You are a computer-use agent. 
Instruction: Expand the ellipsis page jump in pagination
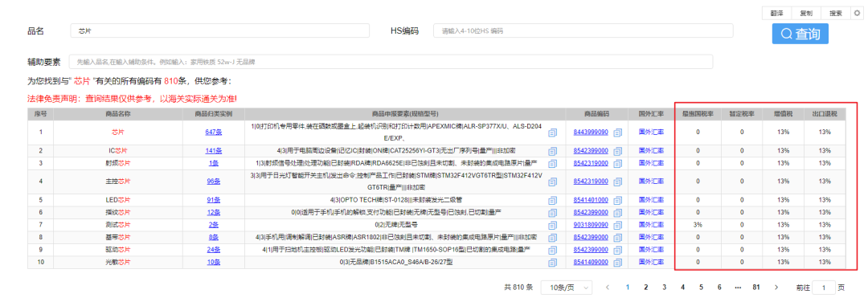tap(737, 288)
